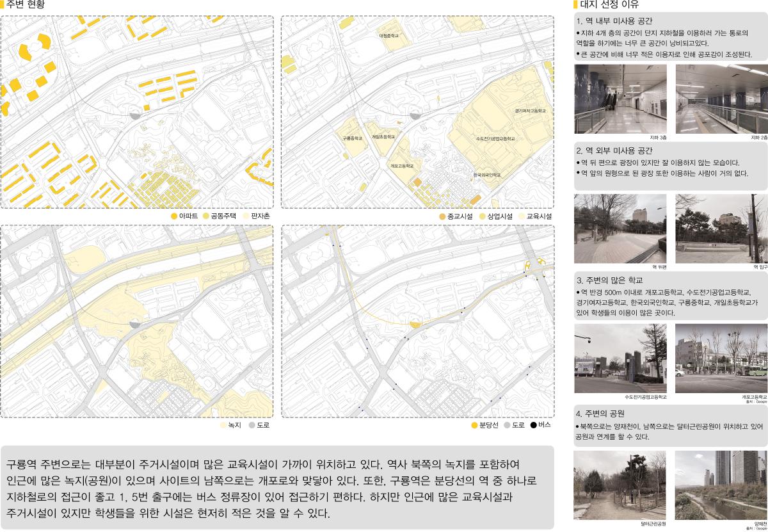Click the 상업시설 legend marker
768x532 pixels.
482,216
